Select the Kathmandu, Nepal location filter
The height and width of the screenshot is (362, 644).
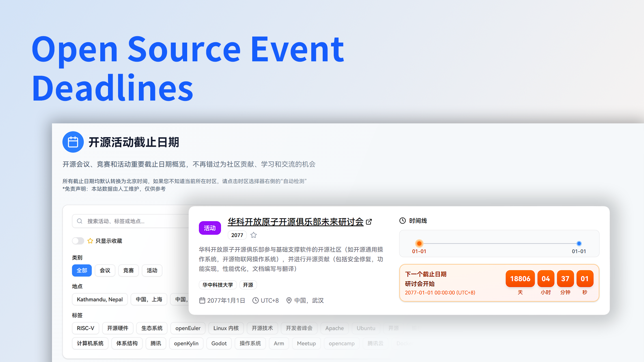click(x=100, y=299)
